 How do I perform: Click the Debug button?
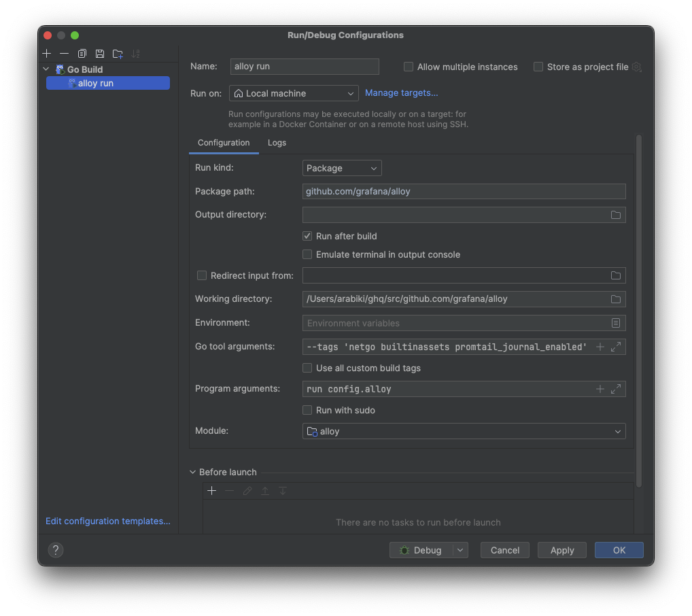tap(421, 550)
